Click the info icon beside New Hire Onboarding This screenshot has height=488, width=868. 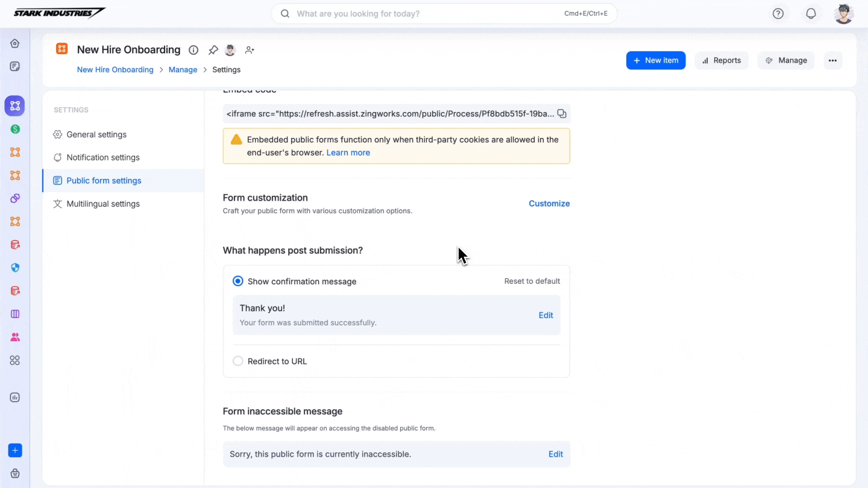point(193,50)
